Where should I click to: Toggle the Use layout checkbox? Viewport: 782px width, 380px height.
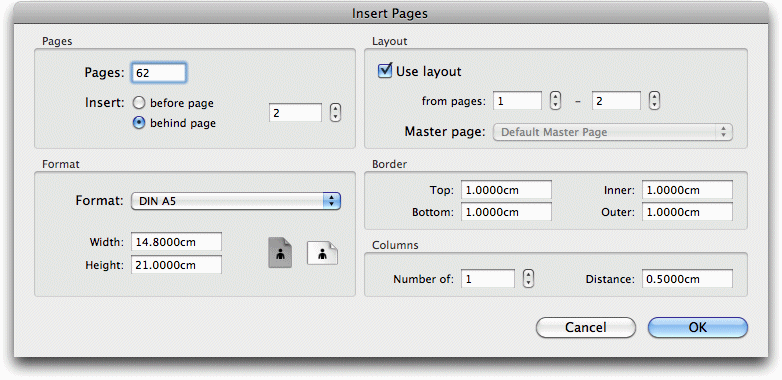tap(385, 71)
